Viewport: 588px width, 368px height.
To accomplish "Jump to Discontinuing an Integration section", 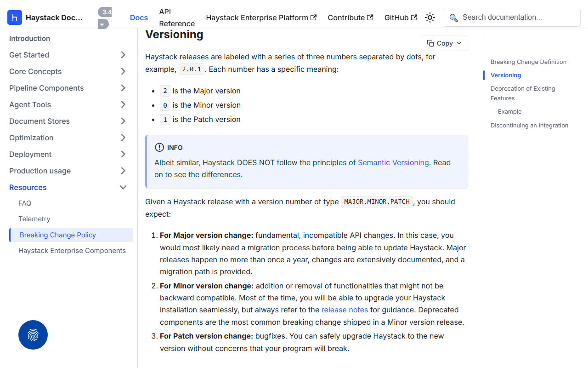I will (x=529, y=126).
